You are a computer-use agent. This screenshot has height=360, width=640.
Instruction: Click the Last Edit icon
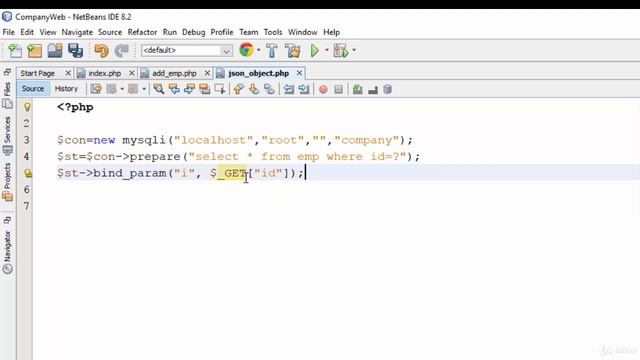point(96,89)
